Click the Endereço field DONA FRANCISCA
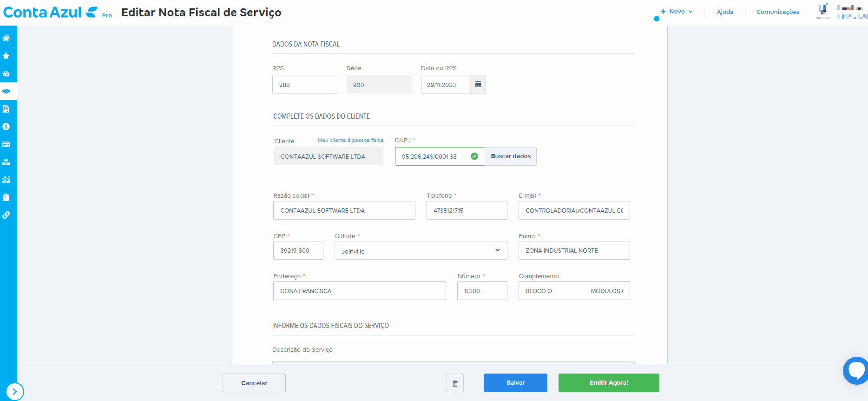Image resolution: width=868 pixels, height=401 pixels. [360, 291]
